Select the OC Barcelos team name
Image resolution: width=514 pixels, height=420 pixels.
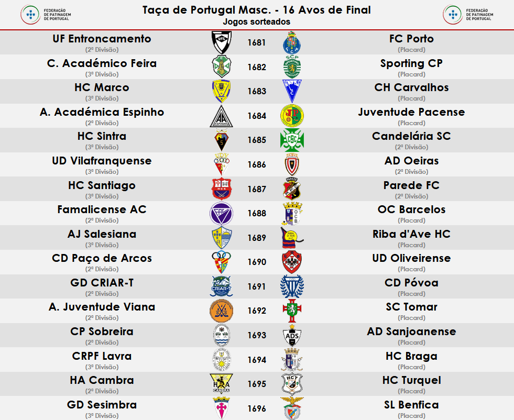[411, 209]
